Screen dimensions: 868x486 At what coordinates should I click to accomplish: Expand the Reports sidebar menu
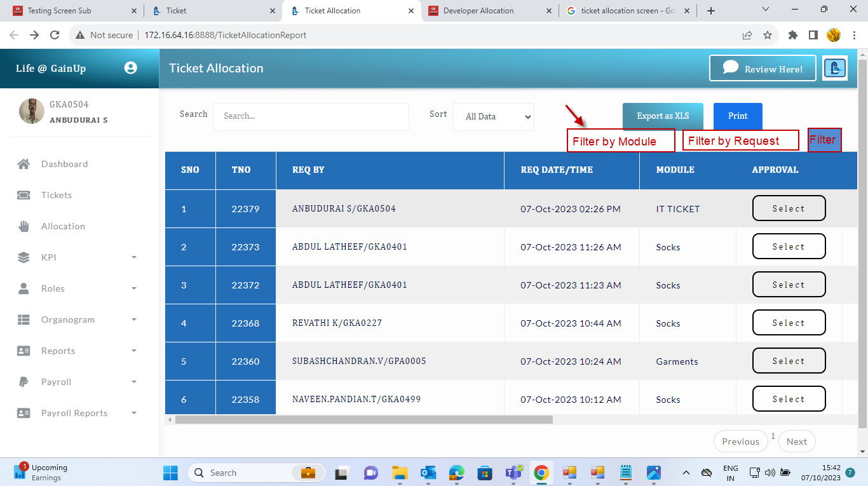click(x=133, y=351)
